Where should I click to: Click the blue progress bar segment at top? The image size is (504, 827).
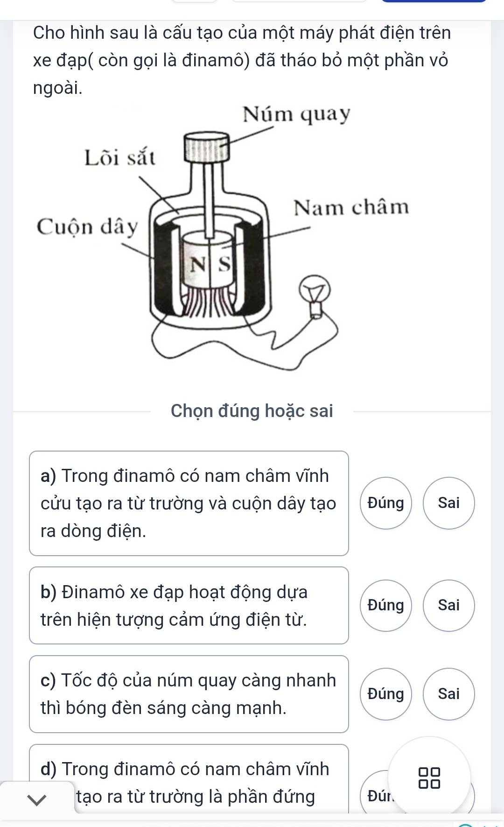(434, 1)
